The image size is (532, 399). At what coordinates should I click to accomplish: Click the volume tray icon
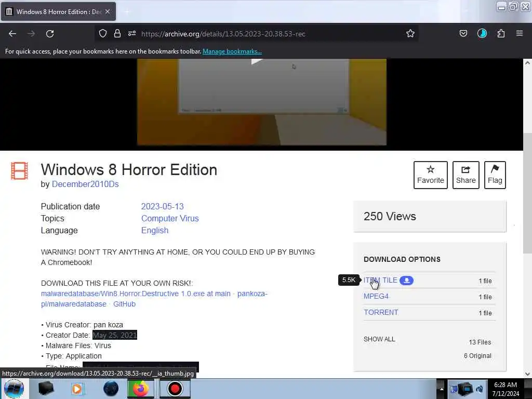tap(480, 389)
